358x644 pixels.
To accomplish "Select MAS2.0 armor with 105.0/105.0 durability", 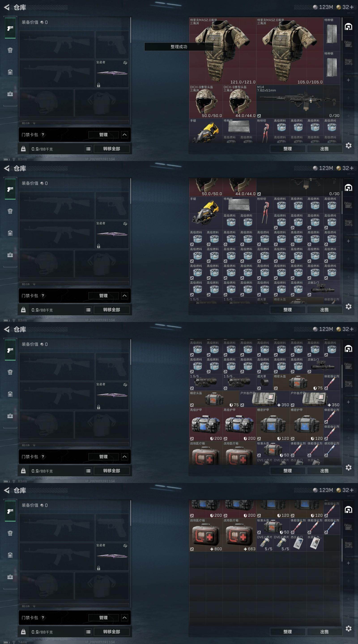I will pyautogui.click(x=290, y=51).
